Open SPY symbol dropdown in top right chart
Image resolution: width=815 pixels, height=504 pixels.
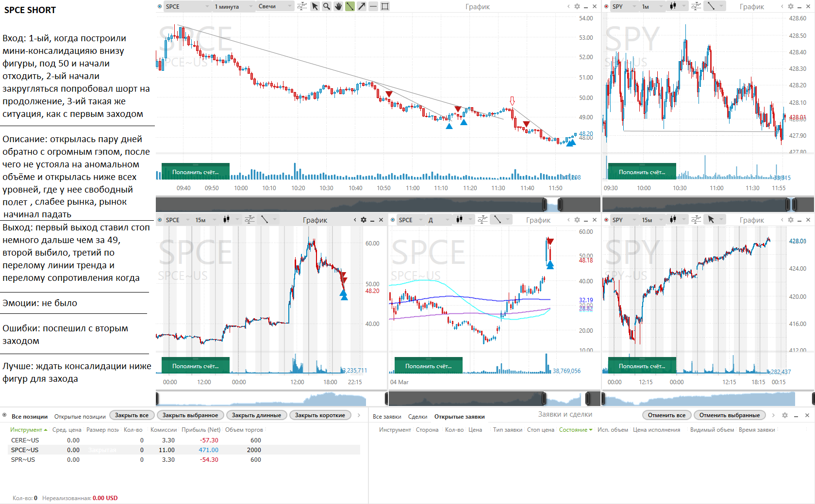624,6
